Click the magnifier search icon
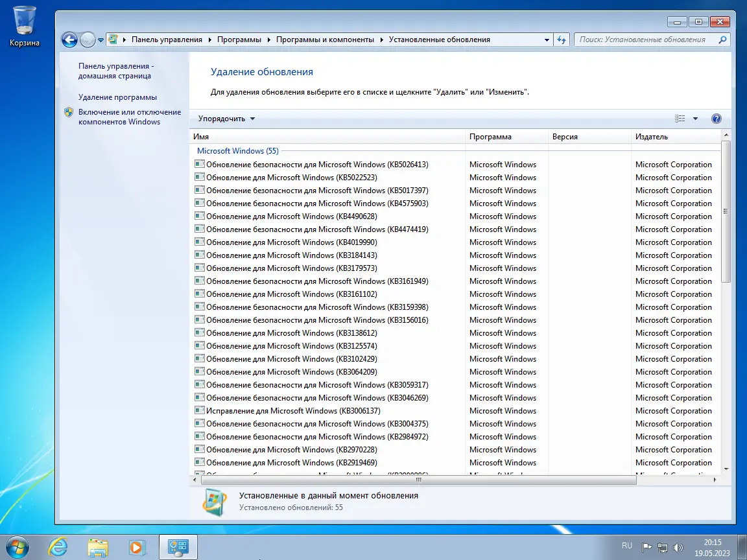This screenshot has height=560, width=747. pyautogui.click(x=723, y=40)
